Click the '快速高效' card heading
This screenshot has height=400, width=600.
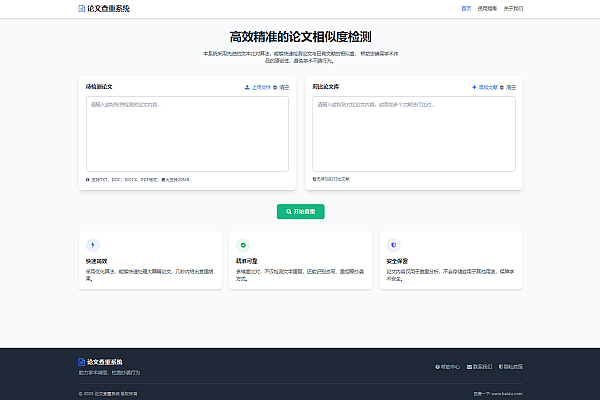tap(96, 261)
